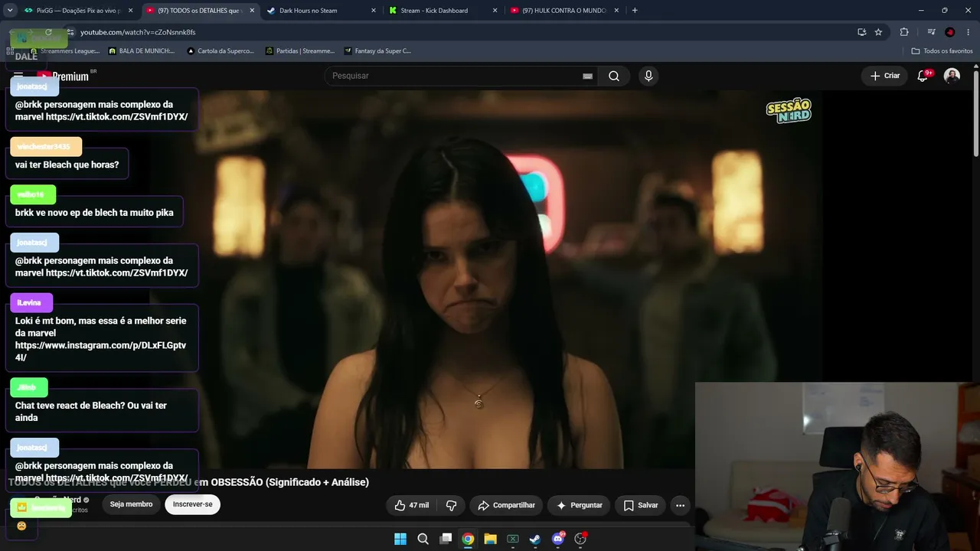Open YouTube notifications bell
The width and height of the screenshot is (980, 551).
[923, 76]
